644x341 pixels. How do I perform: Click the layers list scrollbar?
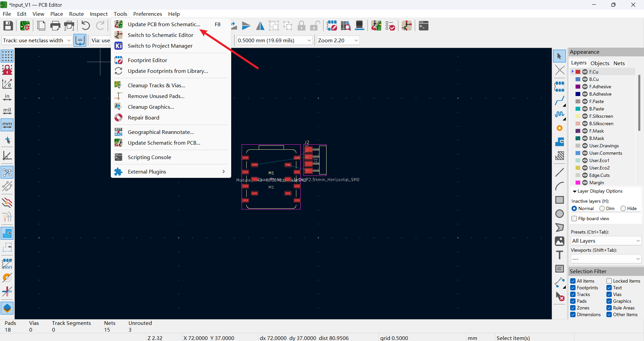(x=639, y=103)
